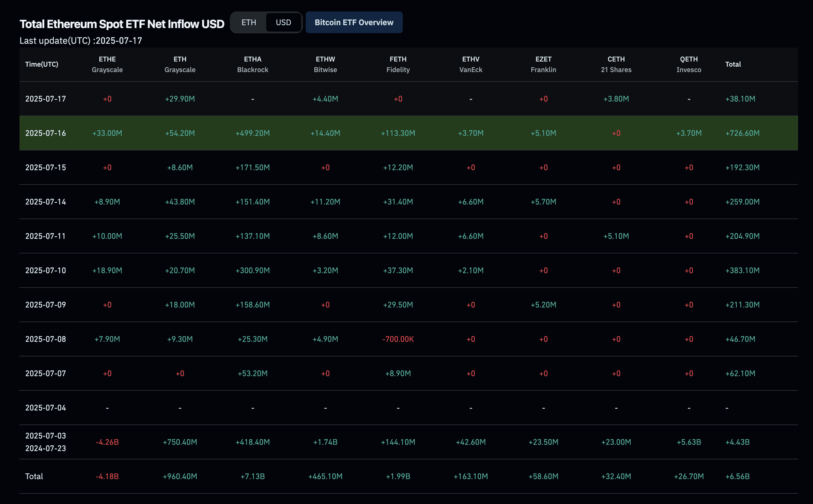The image size is (813, 504).
Task: Select the USD toggle option
Action: (283, 22)
